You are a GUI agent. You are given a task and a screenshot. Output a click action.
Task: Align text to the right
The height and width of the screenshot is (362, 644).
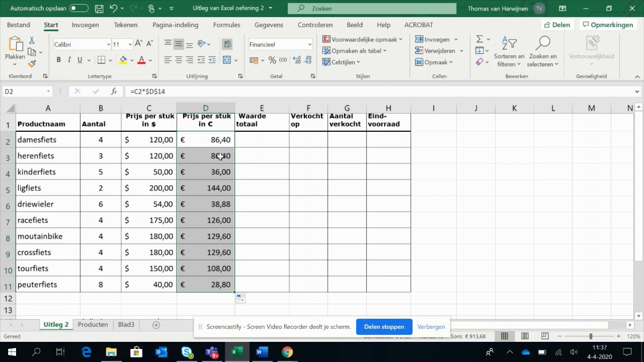(189, 60)
